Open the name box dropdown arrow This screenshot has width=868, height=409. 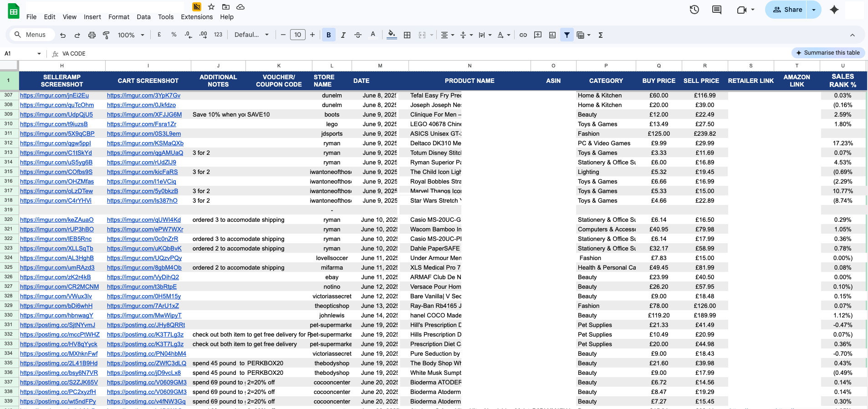tap(39, 54)
